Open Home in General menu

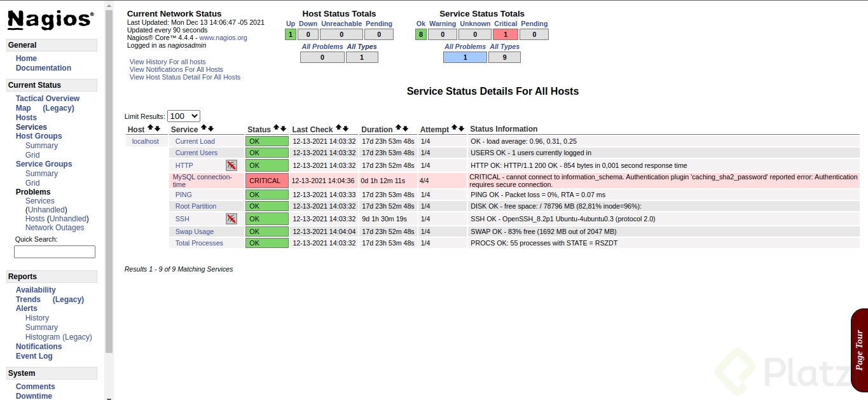pyautogui.click(x=26, y=59)
